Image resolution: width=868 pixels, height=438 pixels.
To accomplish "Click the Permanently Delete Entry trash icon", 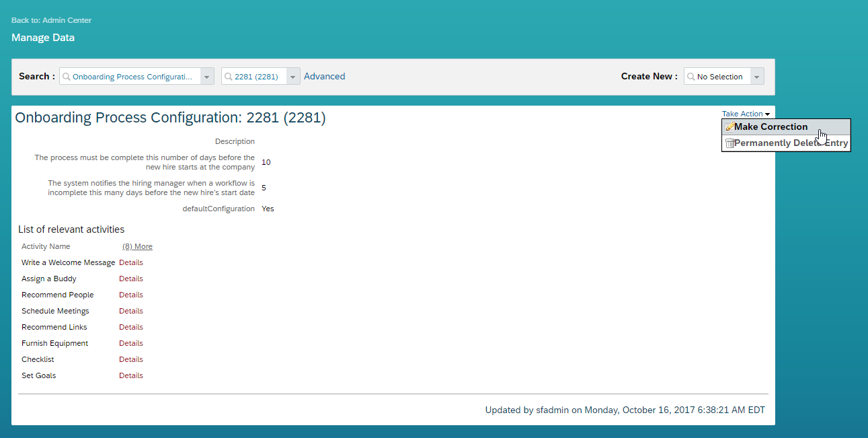I will [x=729, y=143].
